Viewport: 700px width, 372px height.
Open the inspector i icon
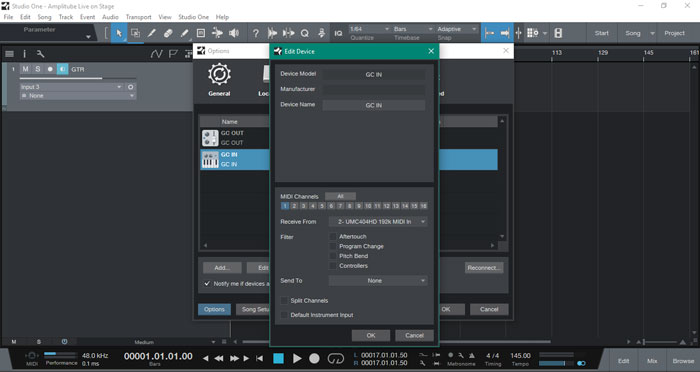pos(25,54)
